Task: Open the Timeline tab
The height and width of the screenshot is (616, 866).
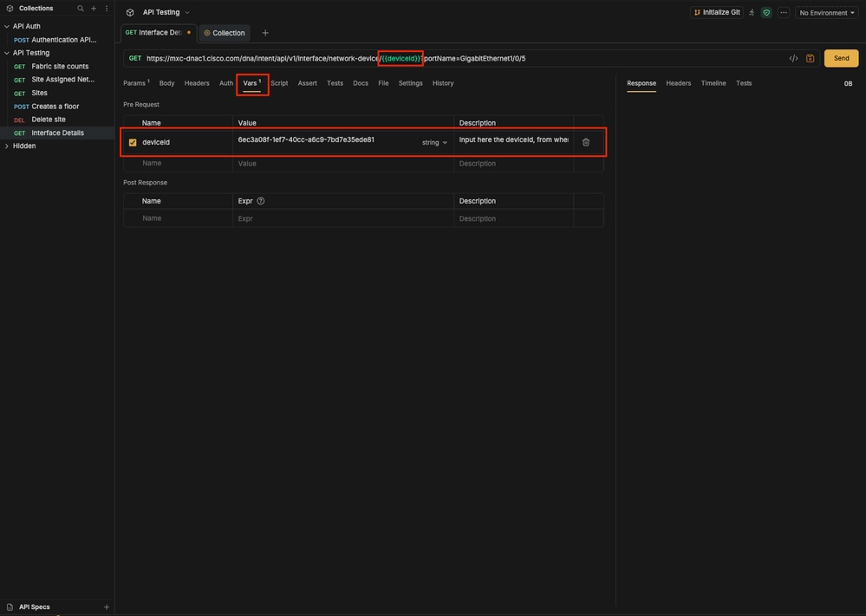Action: (713, 83)
